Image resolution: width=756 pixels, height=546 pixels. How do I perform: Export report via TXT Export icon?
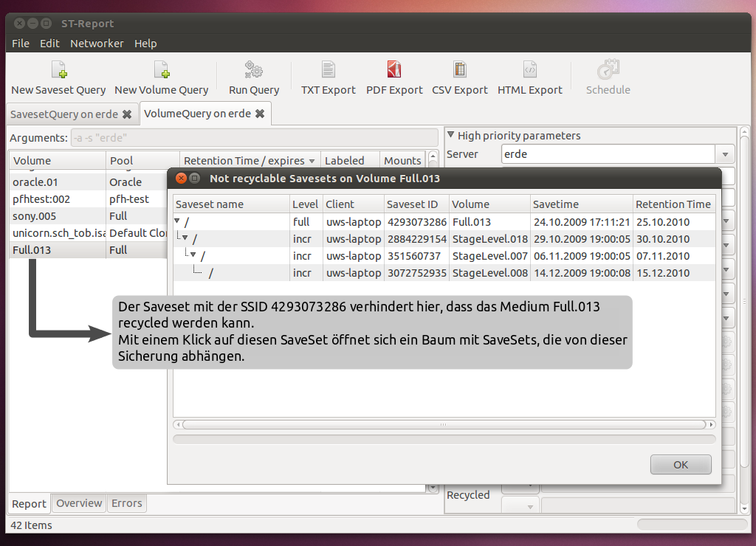pyautogui.click(x=328, y=70)
